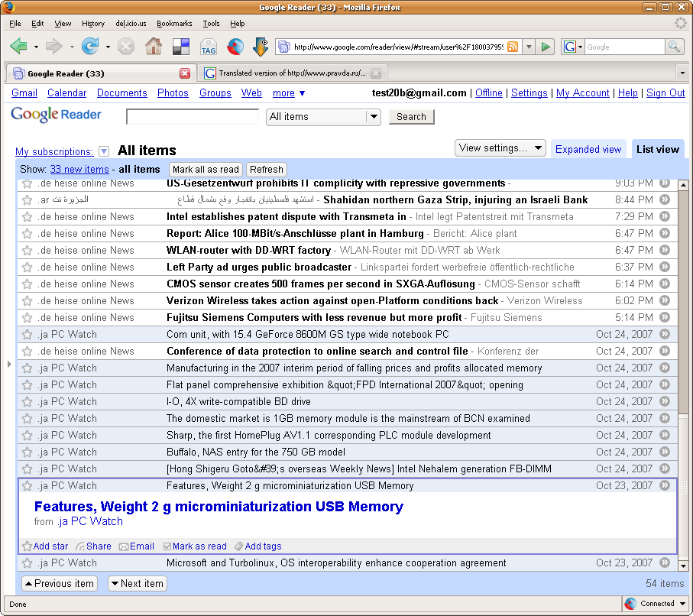Click the Mark all as read button
This screenshot has width=693, height=616.
coord(206,170)
